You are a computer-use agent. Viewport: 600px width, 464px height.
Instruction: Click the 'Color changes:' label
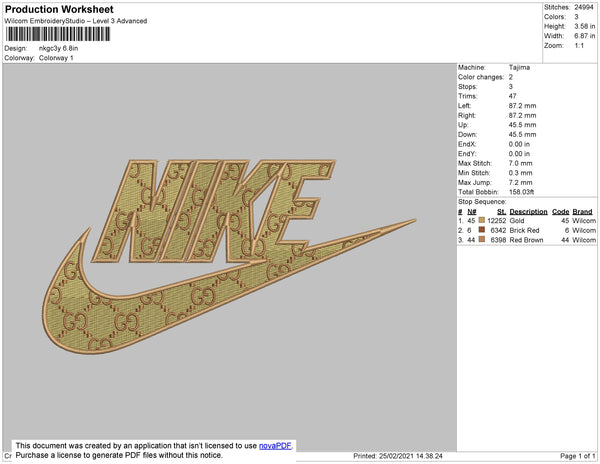tap(481, 77)
